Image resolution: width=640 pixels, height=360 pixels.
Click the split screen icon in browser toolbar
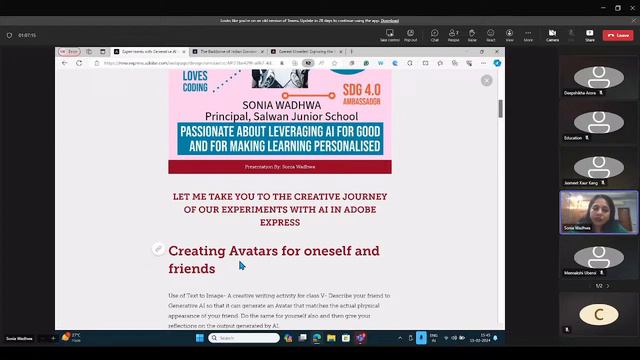click(425, 63)
